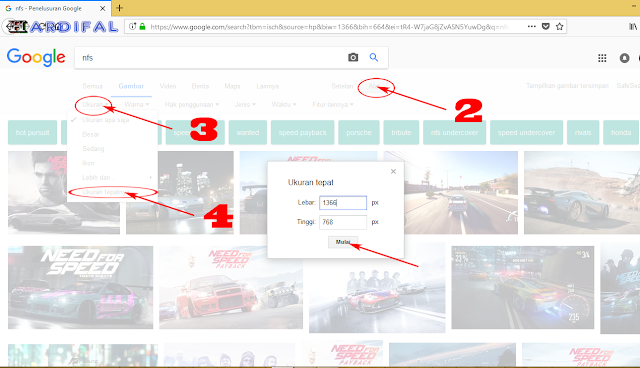Open the blue supercar with helicopter thumbnail

(x=582, y=193)
